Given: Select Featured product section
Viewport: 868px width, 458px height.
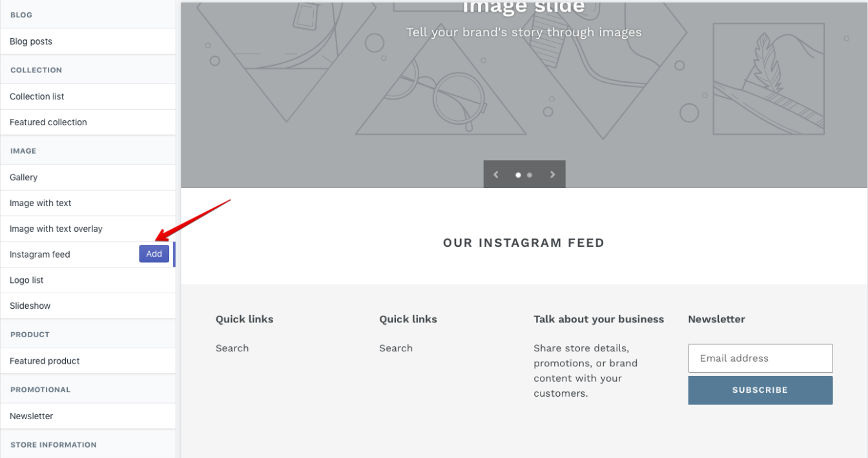Looking at the screenshot, I should (x=88, y=361).
